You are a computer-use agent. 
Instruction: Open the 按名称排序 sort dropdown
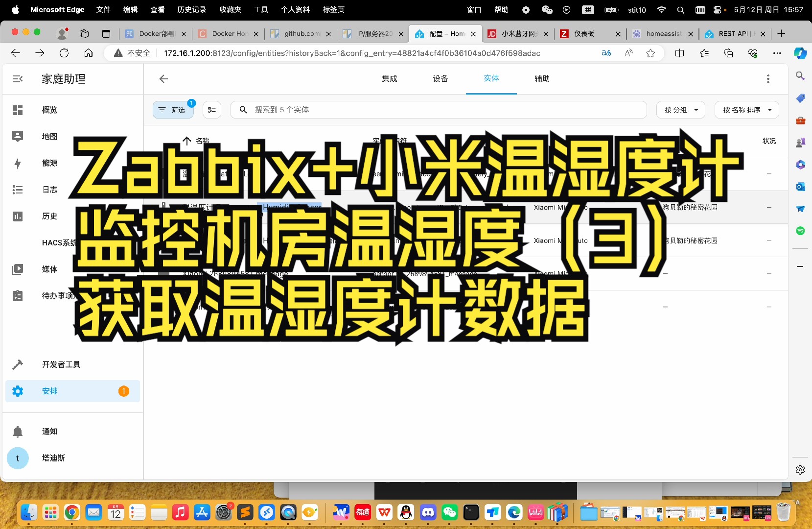pyautogui.click(x=747, y=110)
